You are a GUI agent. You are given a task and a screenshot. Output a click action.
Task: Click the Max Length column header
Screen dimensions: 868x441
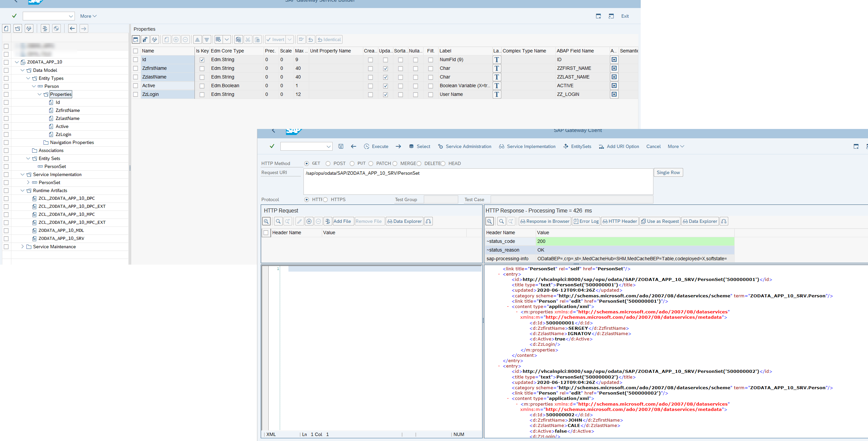301,51
